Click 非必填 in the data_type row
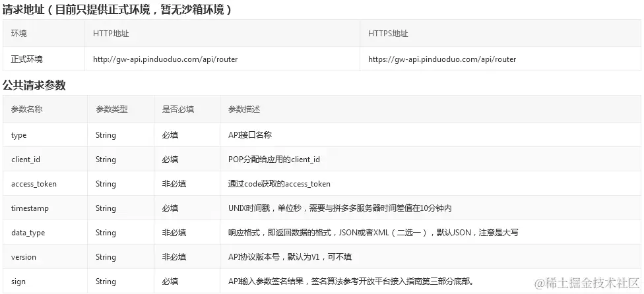 [x=174, y=233]
